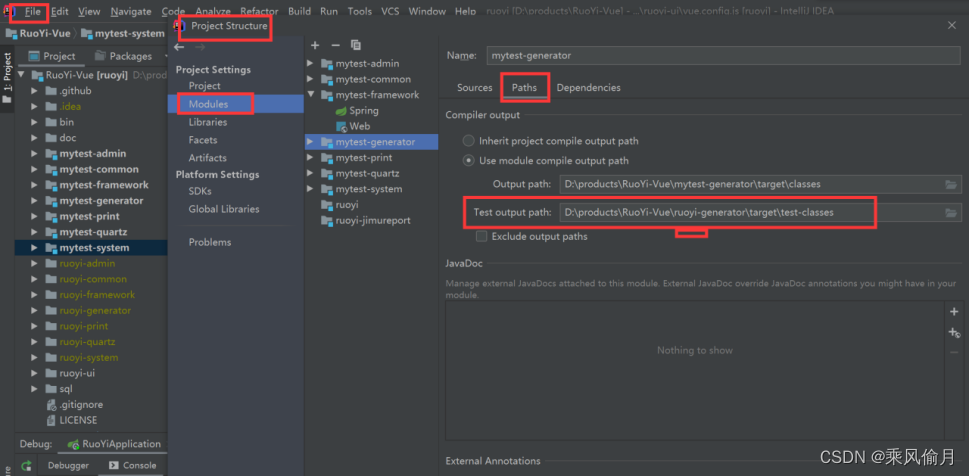Image resolution: width=969 pixels, height=476 pixels.
Task: Open the Sources tab
Action: click(474, 88)
